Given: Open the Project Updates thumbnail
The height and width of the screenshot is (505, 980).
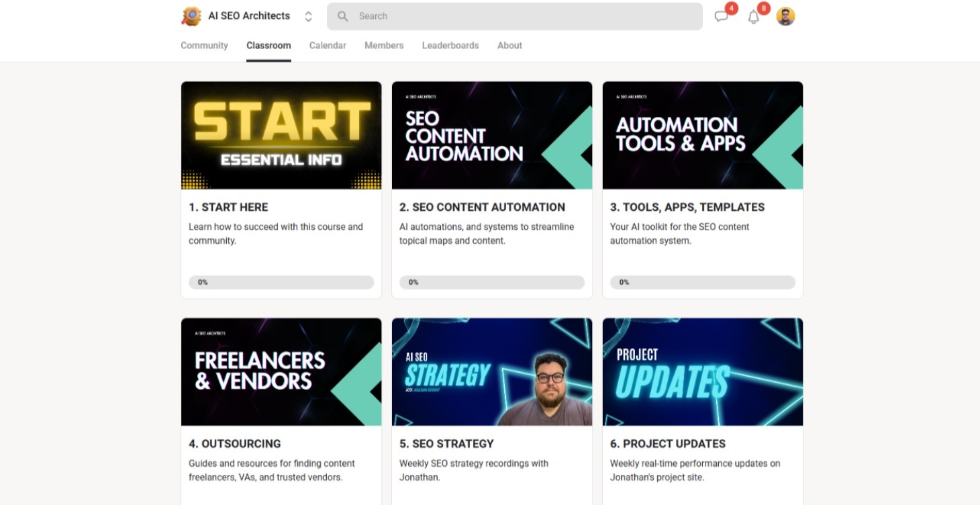Looking at the screenshot, I should (703, 372).
